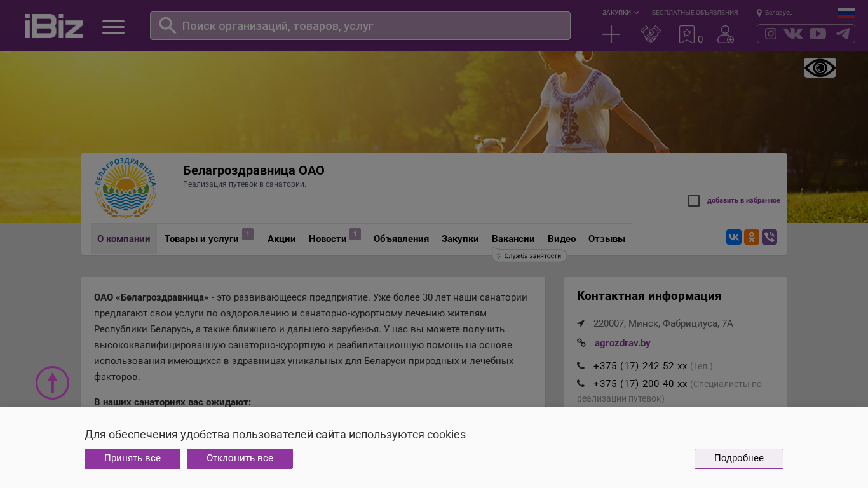Click the iBiz logo
Image resolution: width=868 pixels, height=488 pixels.
[x=54, y=26]
